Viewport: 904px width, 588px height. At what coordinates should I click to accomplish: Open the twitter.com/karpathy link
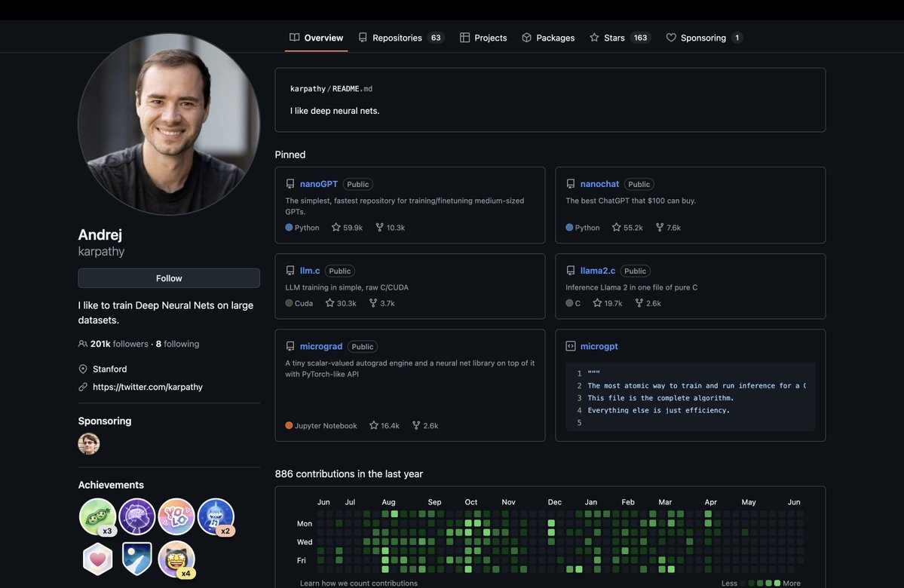[148, 387]
